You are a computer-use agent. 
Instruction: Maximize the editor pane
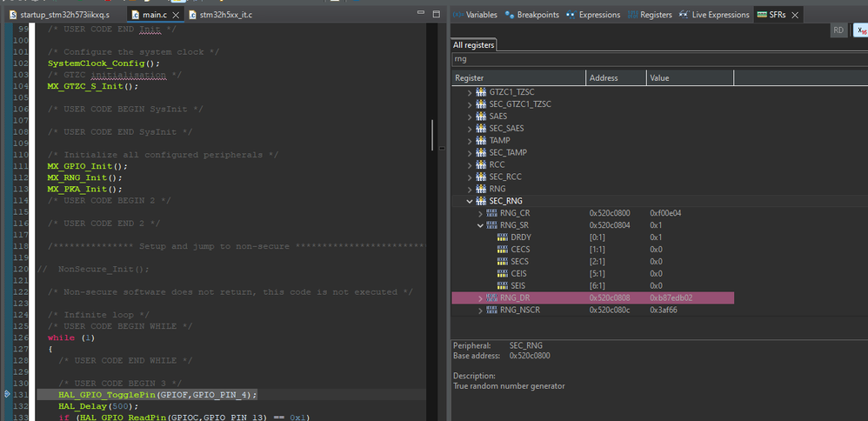437,14
